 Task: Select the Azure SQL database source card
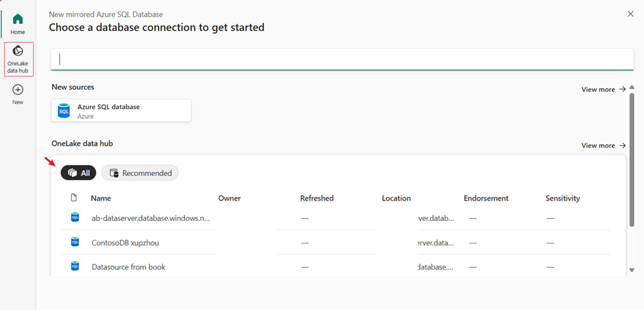(x=121, y=111)
